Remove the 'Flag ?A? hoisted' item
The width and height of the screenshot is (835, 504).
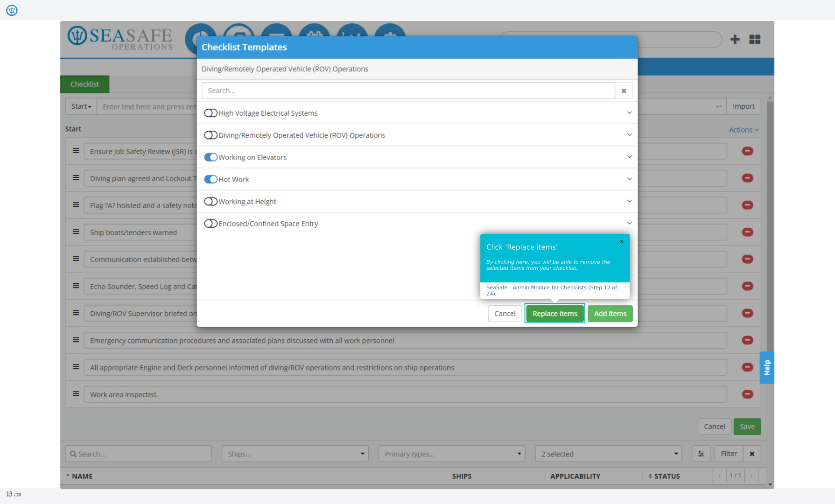(747, 205)
